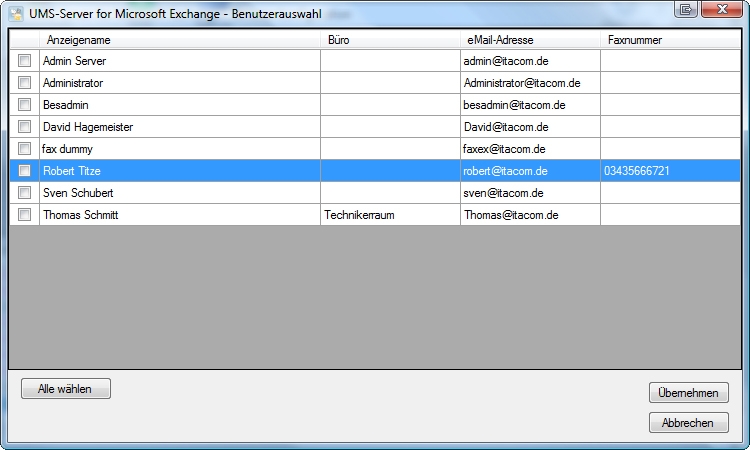Screen dimensions: 750x450
Task: Tick the Administrator row checkbox
Action: point(24,83)
